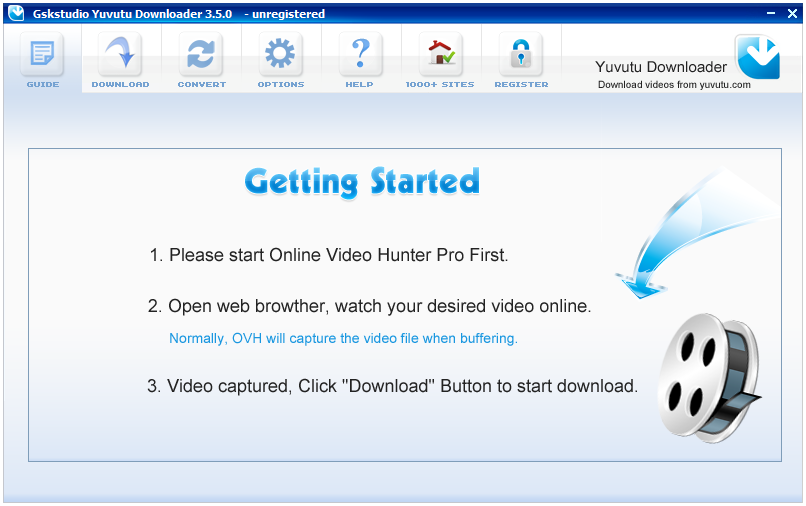Open the Guide tab icon
This screenshot has width=806, height=506.
pyautogui.click(x=42, y=54)
